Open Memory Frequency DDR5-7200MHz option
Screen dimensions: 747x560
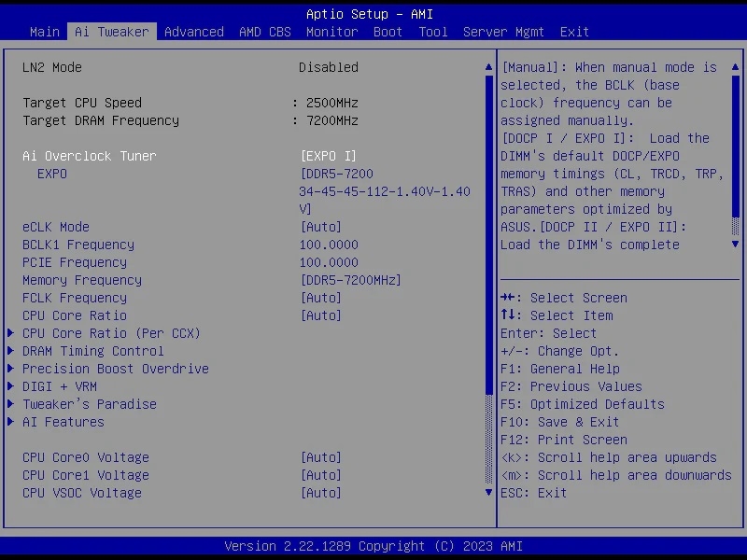(350, 280)
